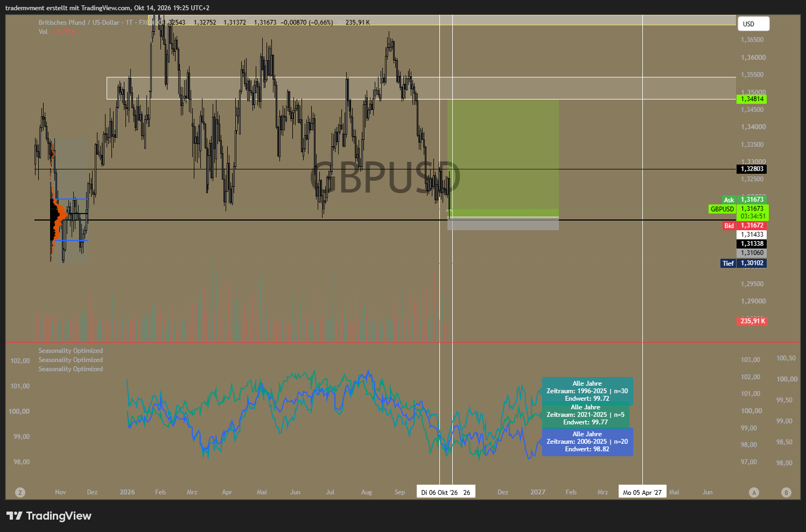This screenshot has width=806, height=532.
Task: Click the Bid 1,31672 label
Action: (x=744, y=225)
